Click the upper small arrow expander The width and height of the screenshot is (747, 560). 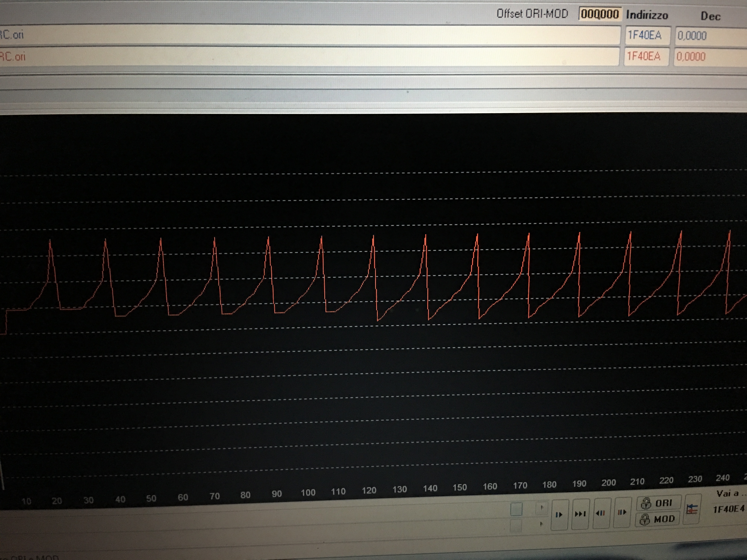pyautogui.click(x=542, y=507)
